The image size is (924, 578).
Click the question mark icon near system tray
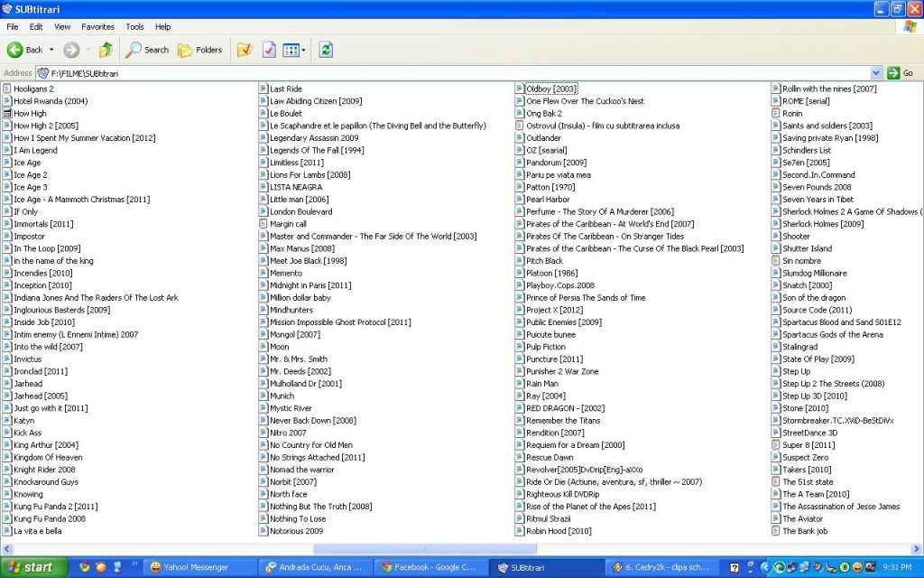tap(735, 567)
